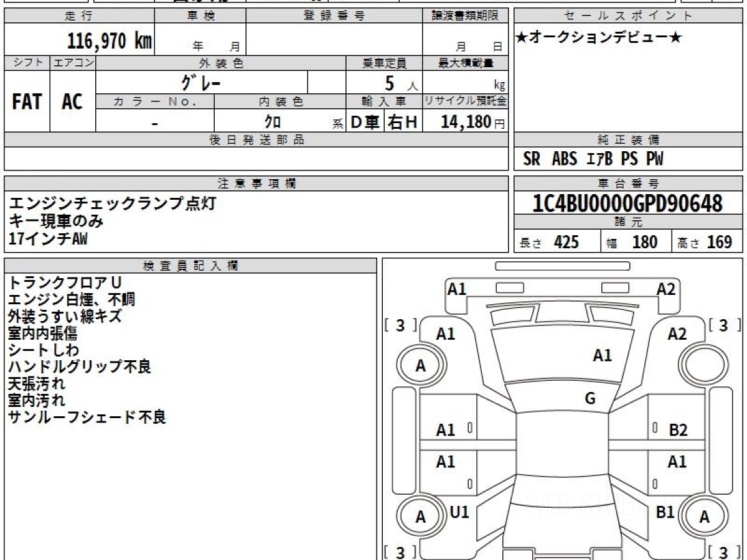Select the 外装うすい線キズ inspector note

click(65, 317)
